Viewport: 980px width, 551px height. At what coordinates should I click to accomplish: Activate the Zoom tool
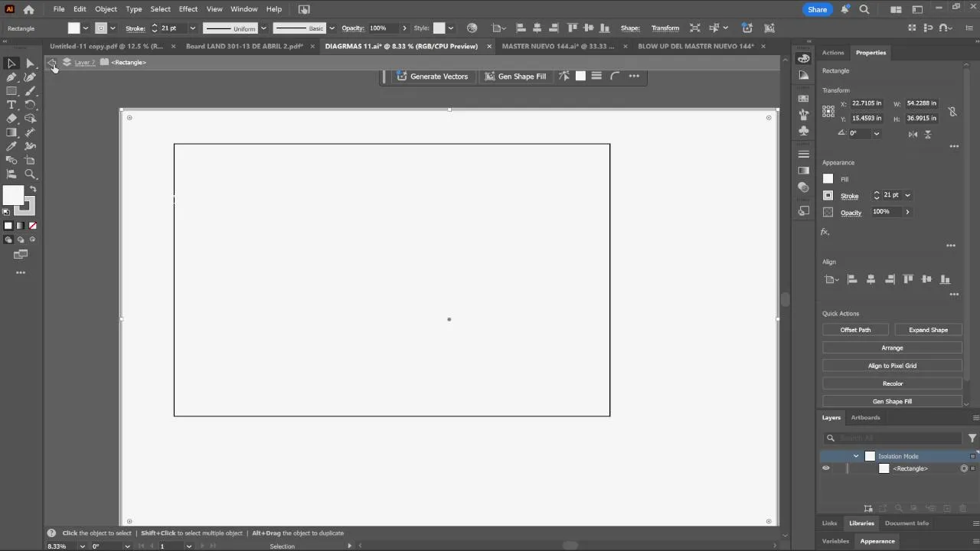point(30,174)
